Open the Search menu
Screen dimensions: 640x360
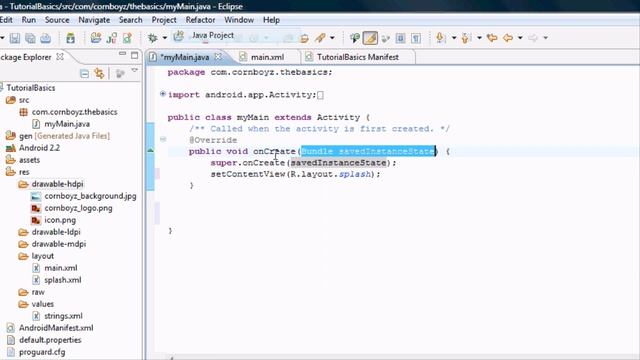click(x=130, y=20)
